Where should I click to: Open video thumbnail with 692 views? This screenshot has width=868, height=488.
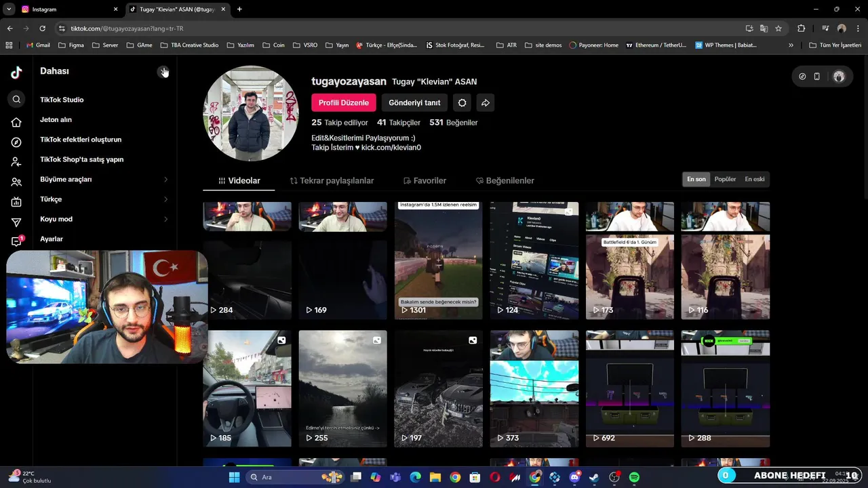point(630,388)
